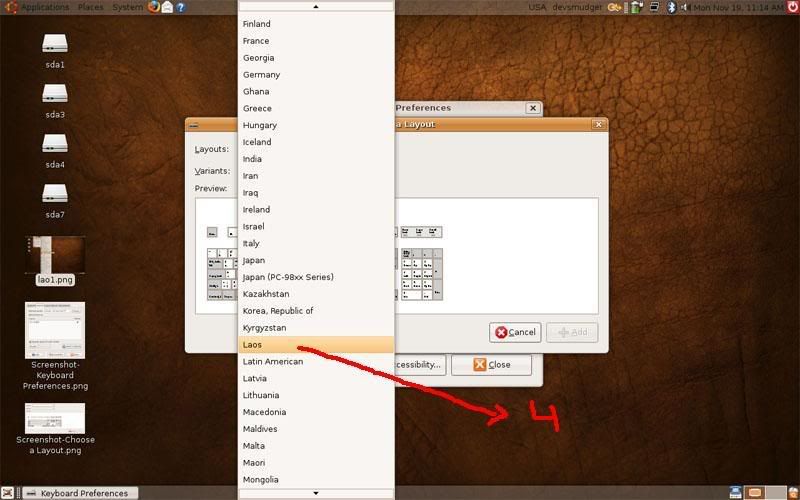Viewport: 800px width, 500px height.
Task: Open Firefox from the top panel
Action: tap(154, 7)
